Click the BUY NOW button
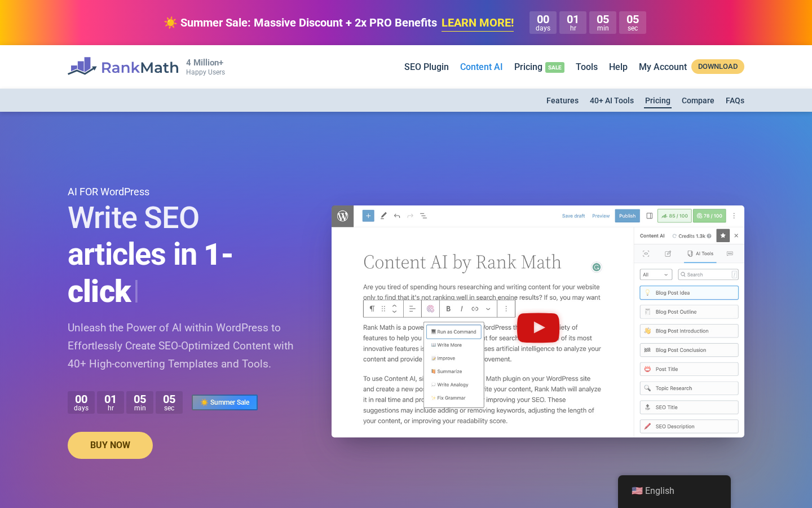812x508 pixels. (110, 445)
